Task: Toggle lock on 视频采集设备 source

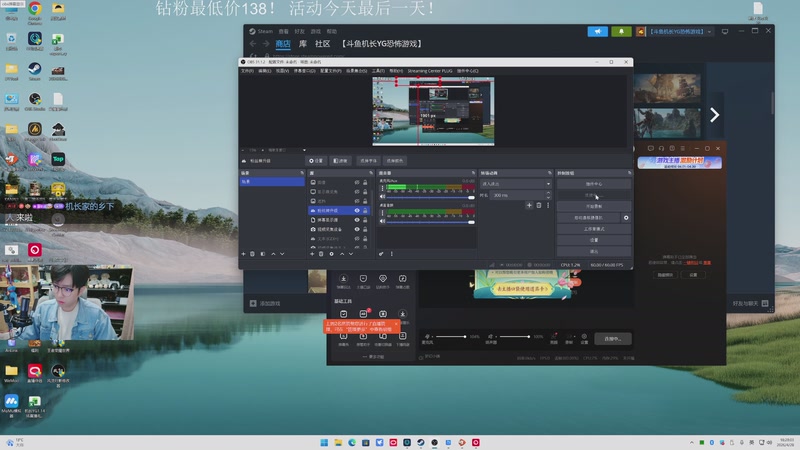Action: [x=365, y=229]
